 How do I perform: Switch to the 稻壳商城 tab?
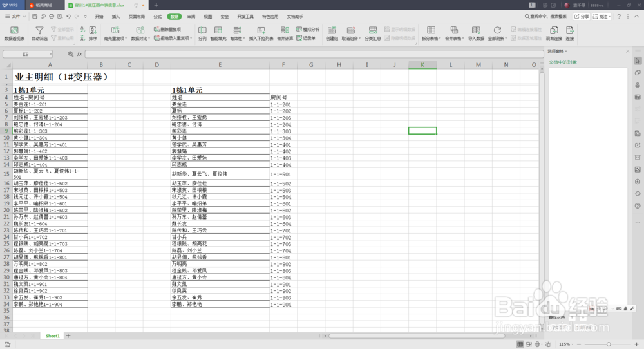click(44, 5)
